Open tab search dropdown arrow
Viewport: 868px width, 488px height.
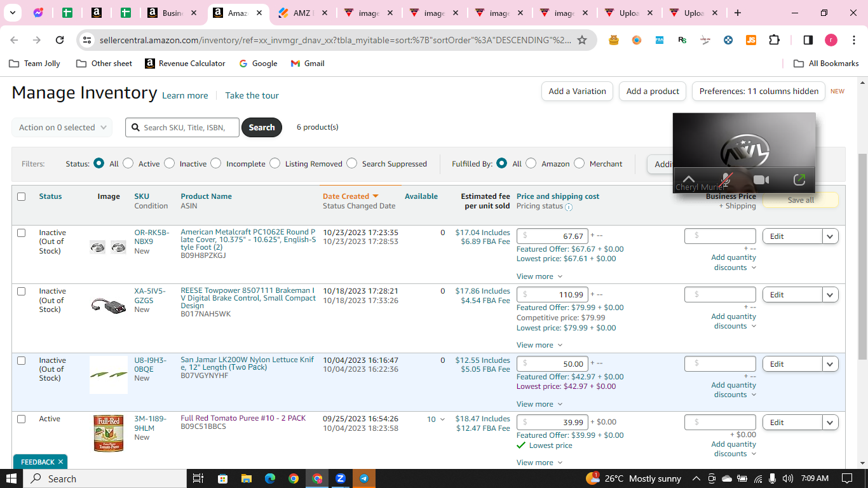tap(12, 13)
